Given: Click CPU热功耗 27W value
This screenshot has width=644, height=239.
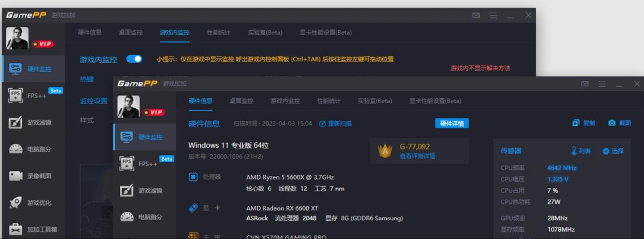Looking at the screenshot, I should [x=554, y=202].
